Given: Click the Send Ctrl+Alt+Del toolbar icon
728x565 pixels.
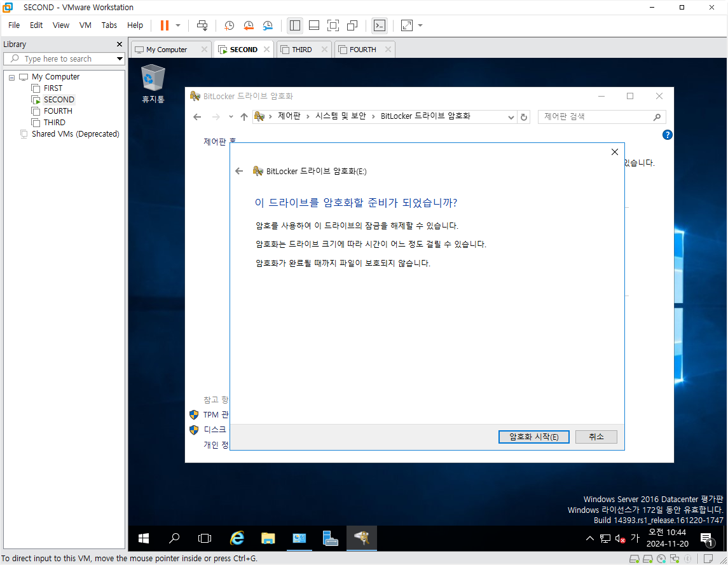Looking at the screenshot, I should coord(202,25).
